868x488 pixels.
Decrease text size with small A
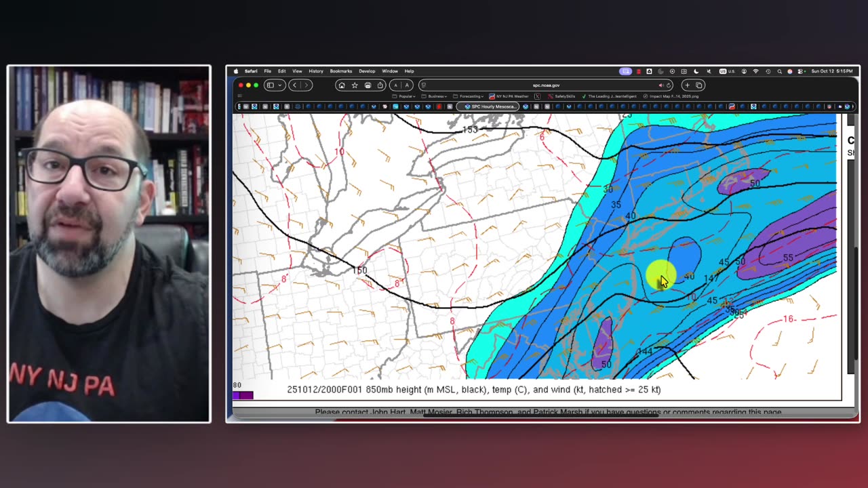(x=396, y=85)
